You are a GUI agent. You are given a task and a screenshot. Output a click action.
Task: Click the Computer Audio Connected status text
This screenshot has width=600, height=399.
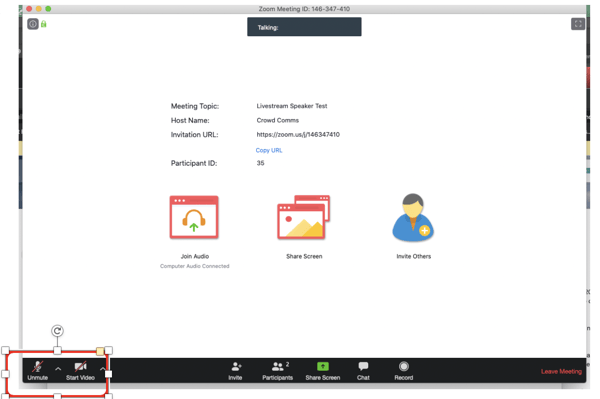click(x=195, y=266)
